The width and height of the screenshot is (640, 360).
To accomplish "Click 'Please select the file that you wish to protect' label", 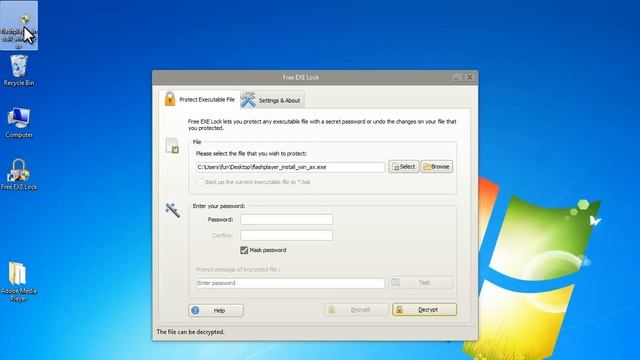I will tap(251, 153).
